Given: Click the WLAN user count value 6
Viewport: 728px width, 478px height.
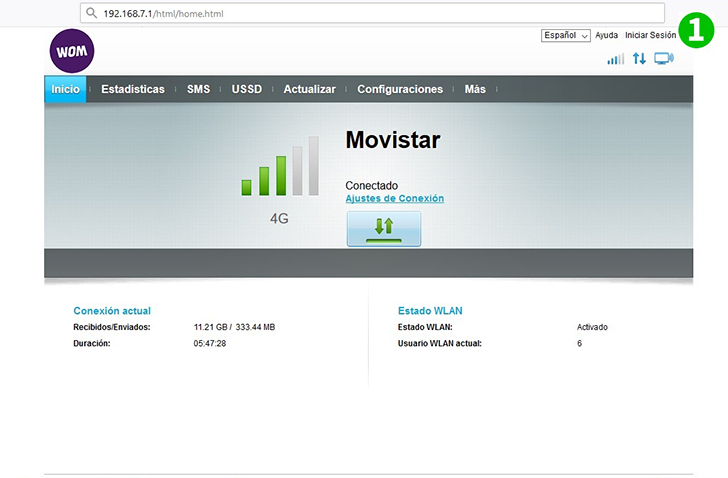Looking at the screenshot, I should 579,343.
